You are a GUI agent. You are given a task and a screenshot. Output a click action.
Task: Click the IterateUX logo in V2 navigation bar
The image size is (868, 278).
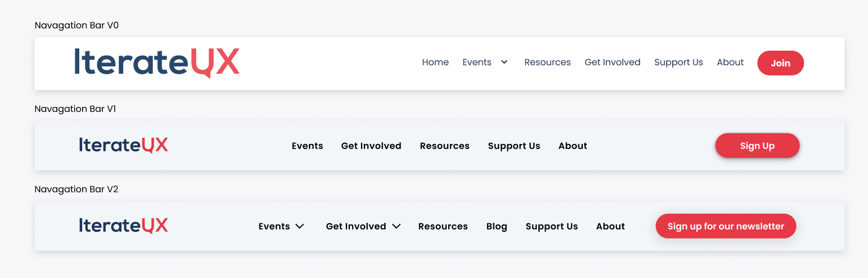123,226
